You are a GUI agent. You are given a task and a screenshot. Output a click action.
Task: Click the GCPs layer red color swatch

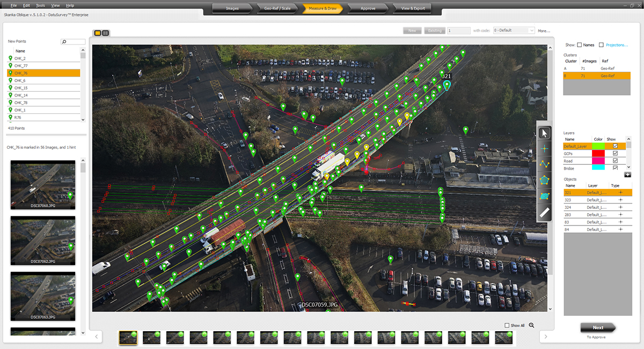point(598,154)
